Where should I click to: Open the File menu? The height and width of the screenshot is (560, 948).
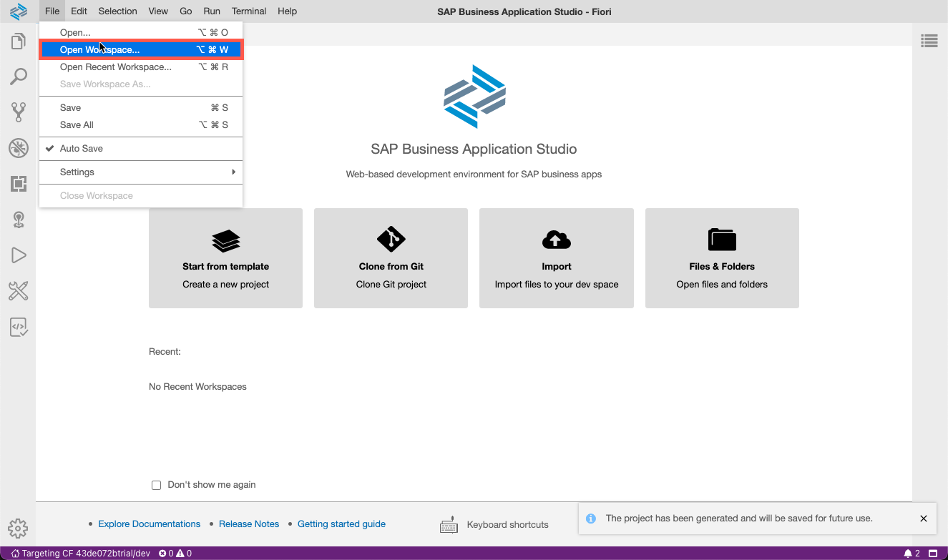pyautogui.click(x=52, y=11)
